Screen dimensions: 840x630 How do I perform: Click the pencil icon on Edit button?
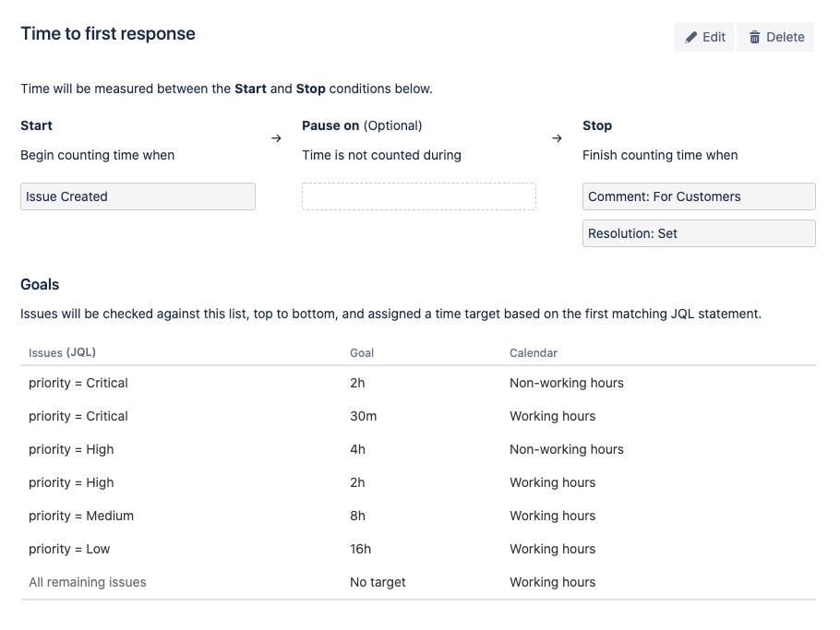pos(691,37)
